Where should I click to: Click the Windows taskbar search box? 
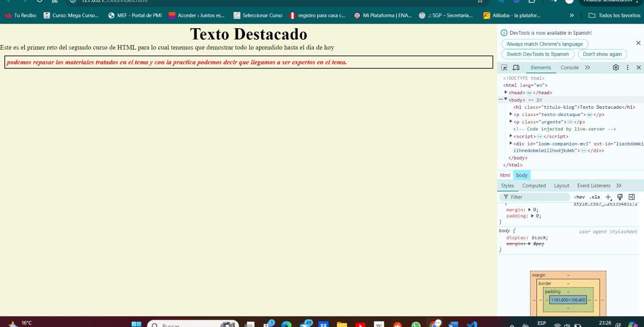tap(193, 324)
